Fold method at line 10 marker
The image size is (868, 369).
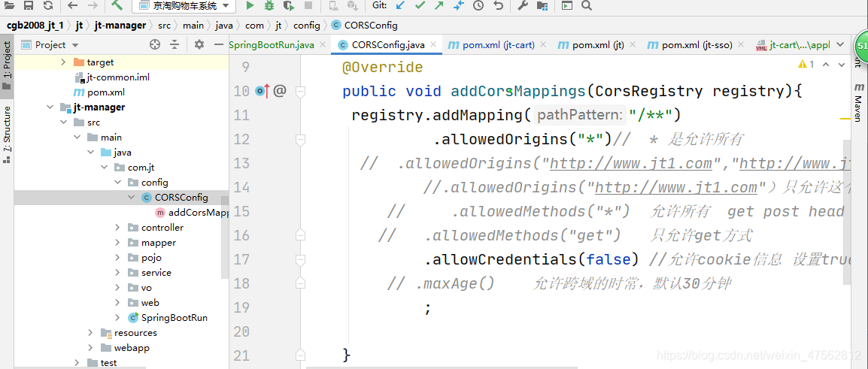coord(301,91)
